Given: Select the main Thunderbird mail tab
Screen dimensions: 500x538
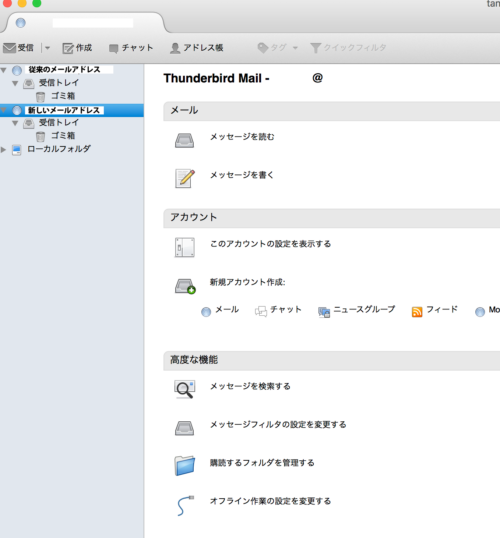Looking at the screenshot, I should tap(84, 23).
